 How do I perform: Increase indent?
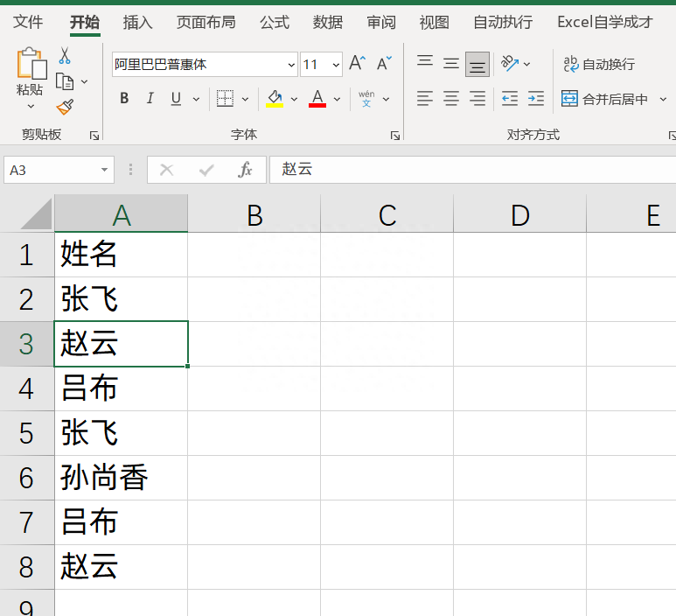[536, 99]
